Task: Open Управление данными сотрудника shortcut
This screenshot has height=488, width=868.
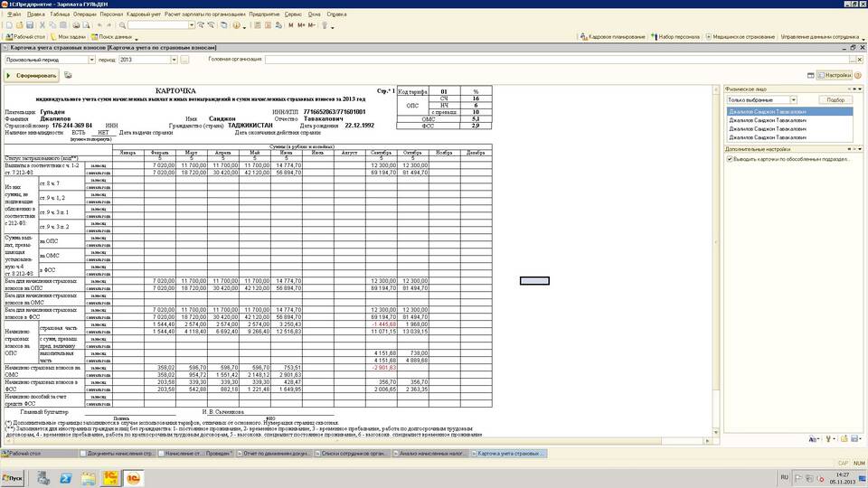Action: click(820, 37)
